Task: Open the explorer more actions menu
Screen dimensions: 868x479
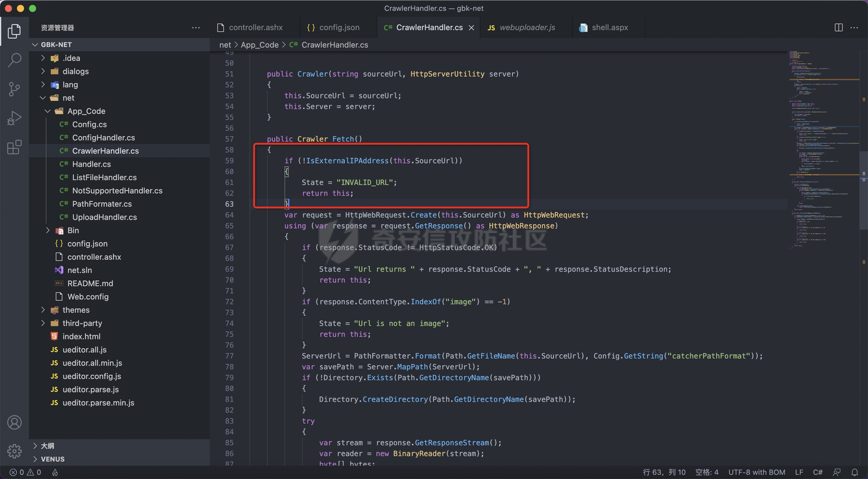Action: 196,28
